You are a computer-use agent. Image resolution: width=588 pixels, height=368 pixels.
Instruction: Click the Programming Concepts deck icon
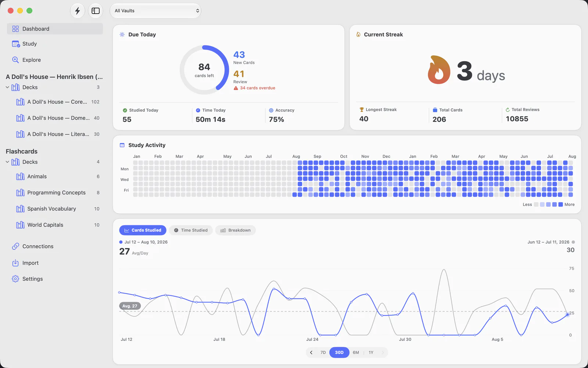tap(20, 193)
